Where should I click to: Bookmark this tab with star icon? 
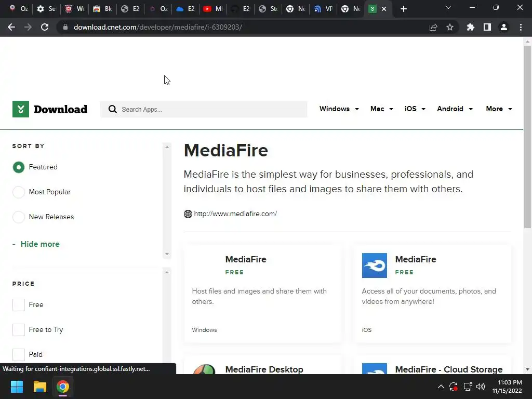450,27
